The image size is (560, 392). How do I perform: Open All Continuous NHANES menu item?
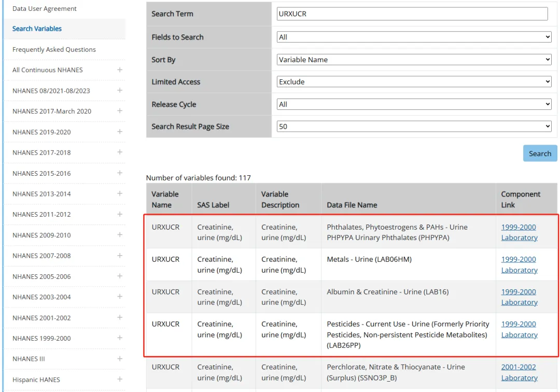click(48, 70)
